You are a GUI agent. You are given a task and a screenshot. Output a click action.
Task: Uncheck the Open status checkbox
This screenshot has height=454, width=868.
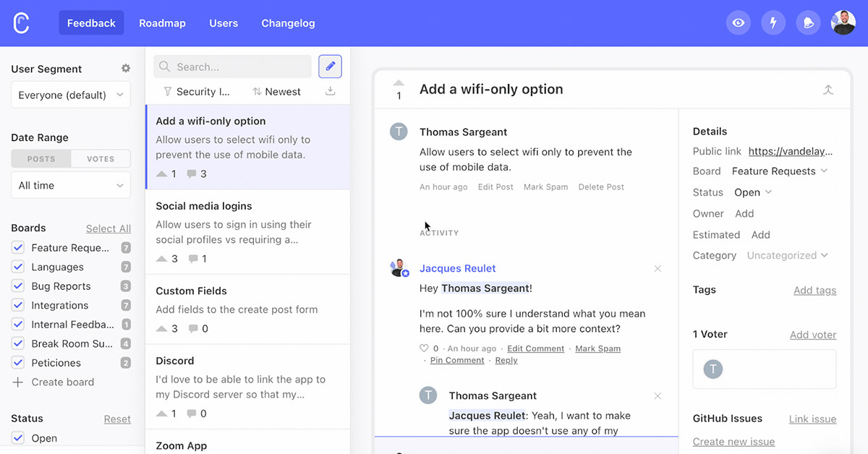(19, 438)
